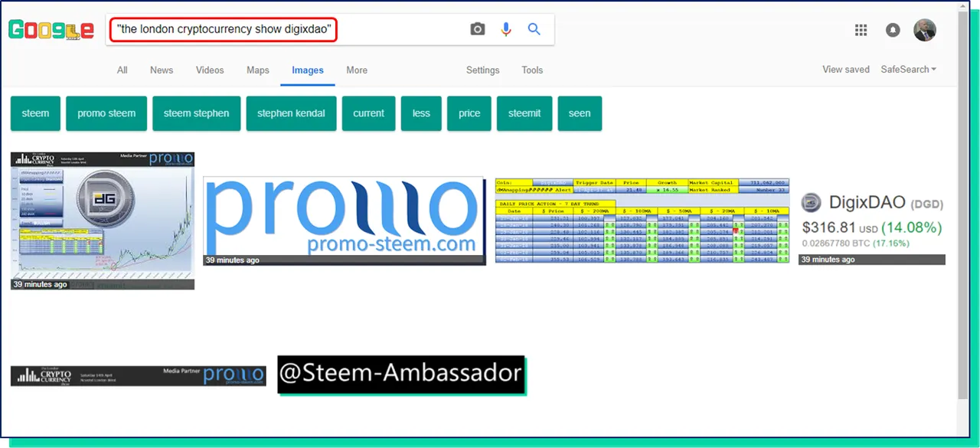Open the More results menu
This screenshot has width=980, height=448.
pos(357,70)
